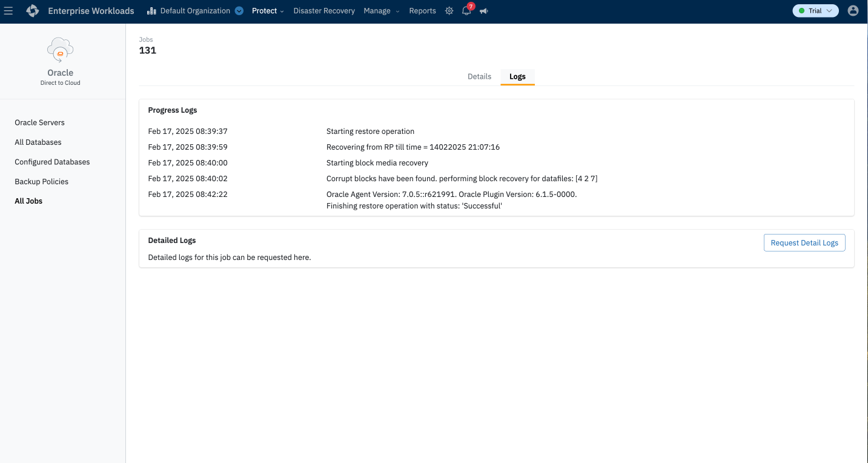The image size is (868, 463).
Task: Expand the Protect menu
Action: [x=268, y=11]
